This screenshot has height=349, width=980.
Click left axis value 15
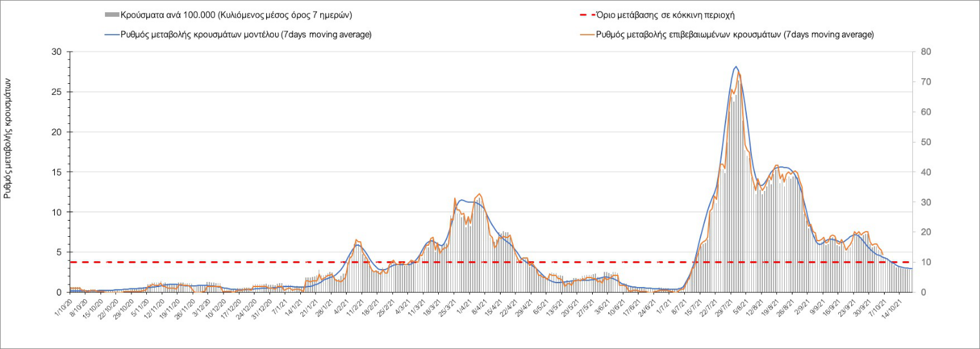[57, 172]
